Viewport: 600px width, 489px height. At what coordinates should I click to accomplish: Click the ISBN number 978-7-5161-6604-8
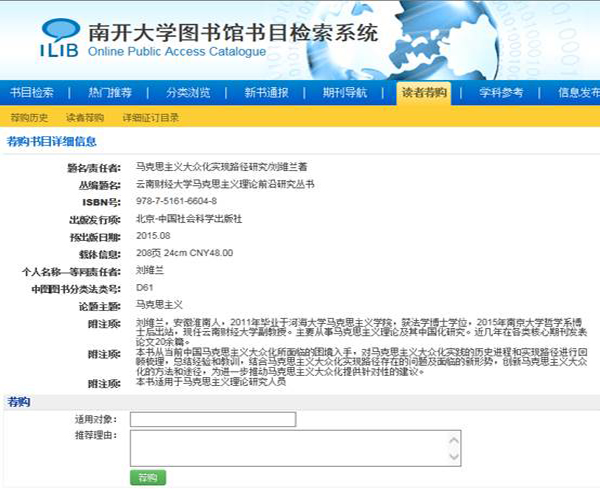181,201
